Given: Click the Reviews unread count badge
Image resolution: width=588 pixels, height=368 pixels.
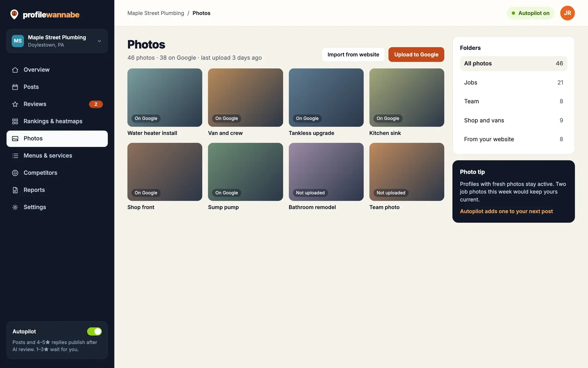Looking at the screenshot, I should click(x=96, y=104).
